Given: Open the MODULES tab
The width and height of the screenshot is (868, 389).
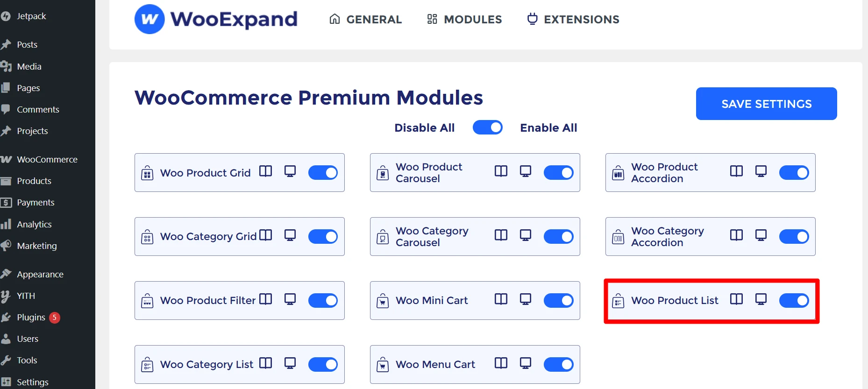Looking at the screenshot, I should tap(464, 19).
